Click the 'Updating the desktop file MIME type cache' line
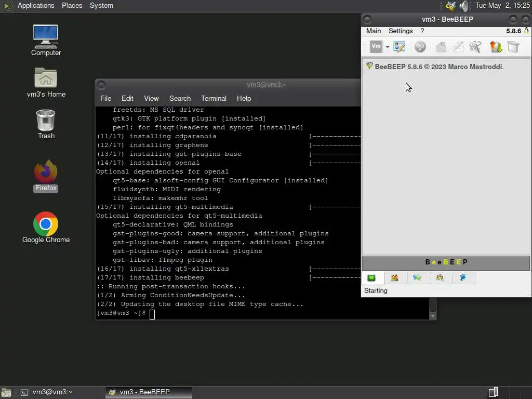 click(200, 304)
